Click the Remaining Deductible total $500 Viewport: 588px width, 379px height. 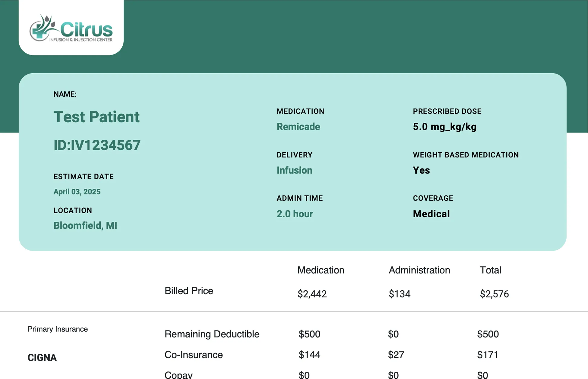click(x=488, y=334)
